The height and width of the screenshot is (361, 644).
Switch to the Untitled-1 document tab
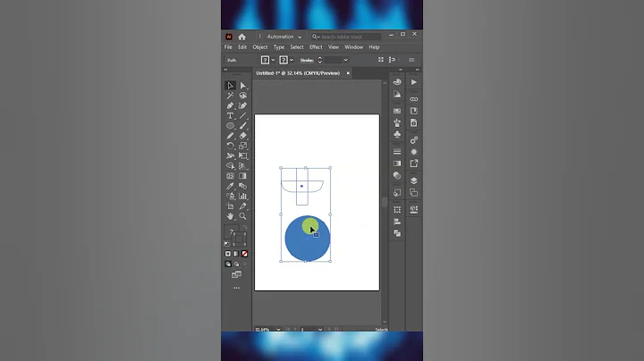(x=298, y=73)
